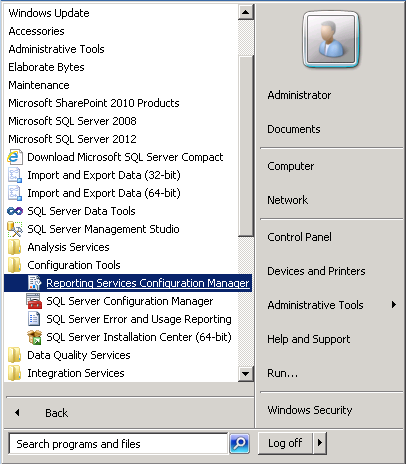The height and width of the screenshot is (464, 406).
Task: Click the Log off button
Action: point(285,443)
